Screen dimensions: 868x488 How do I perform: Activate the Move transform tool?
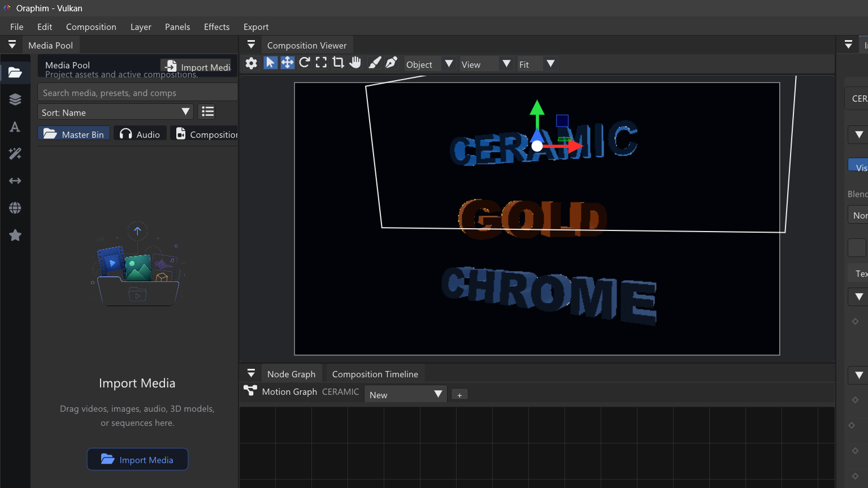point(287,63)
